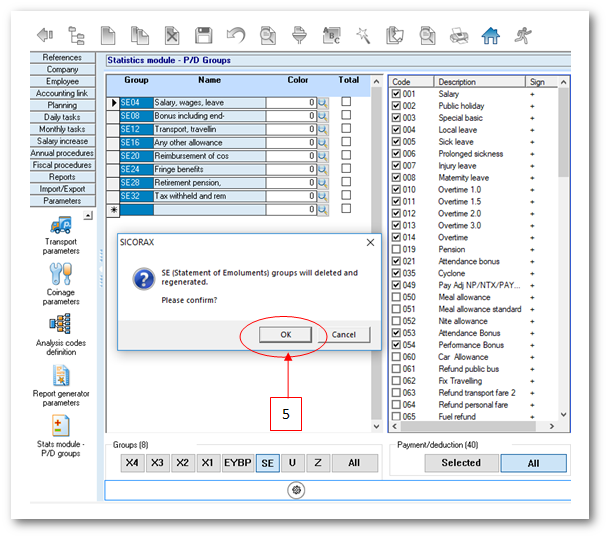This screenshot has width=608, height=538.
Task: Open color lookup for SE28 row
Action: pos(323,183)
